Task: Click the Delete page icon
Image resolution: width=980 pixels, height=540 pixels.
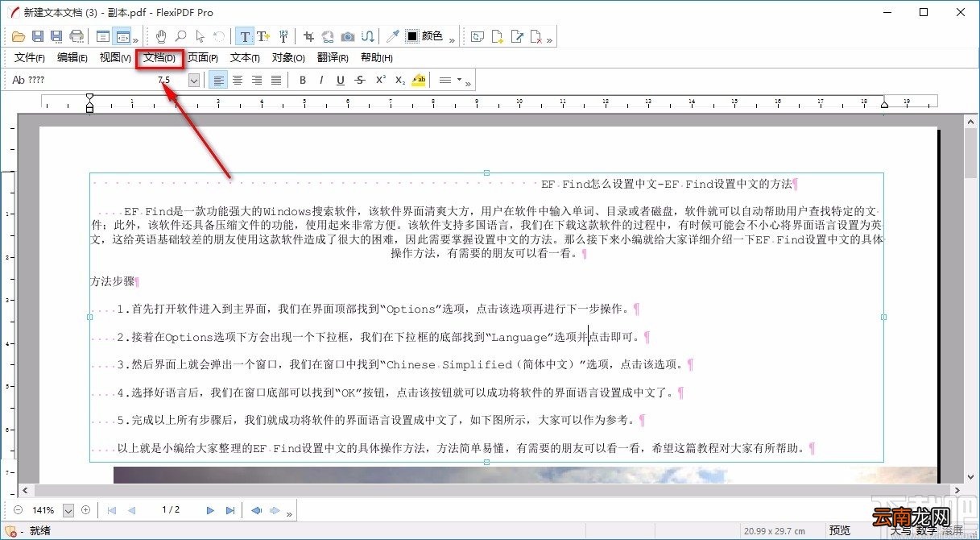Action: pyautogui.click(x=536, y=36)
